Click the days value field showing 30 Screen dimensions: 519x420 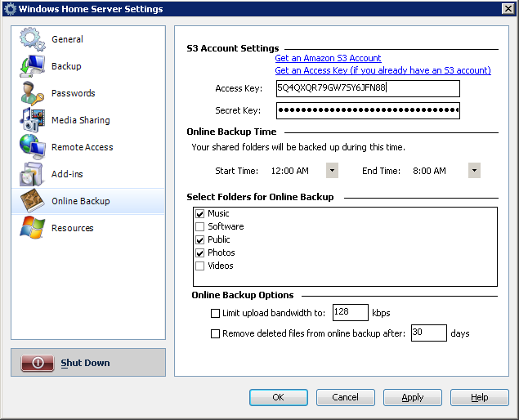click(x=428, y=333)
